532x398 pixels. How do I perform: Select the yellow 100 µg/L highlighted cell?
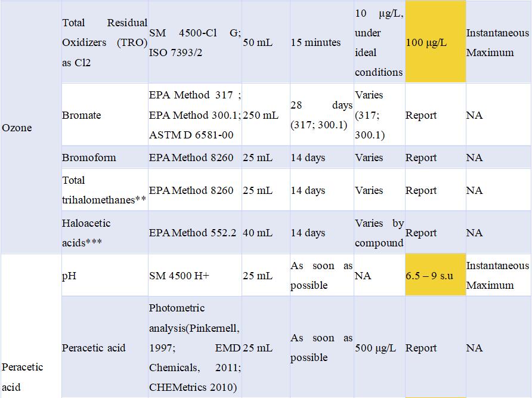[x=435, y=42]
